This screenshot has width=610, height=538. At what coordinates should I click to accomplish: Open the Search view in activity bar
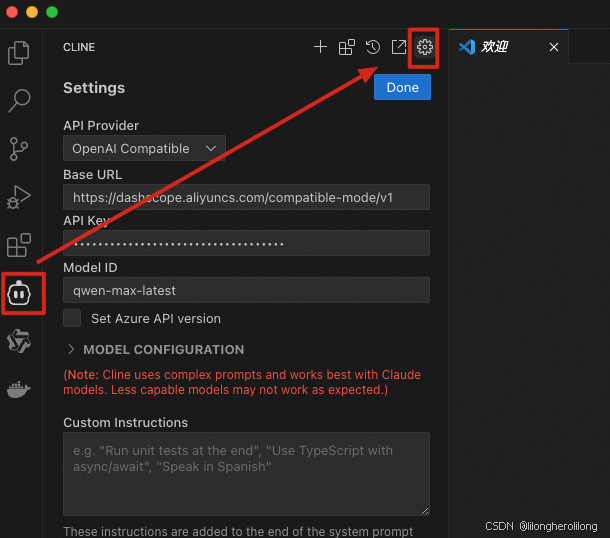tap(19, 100)
